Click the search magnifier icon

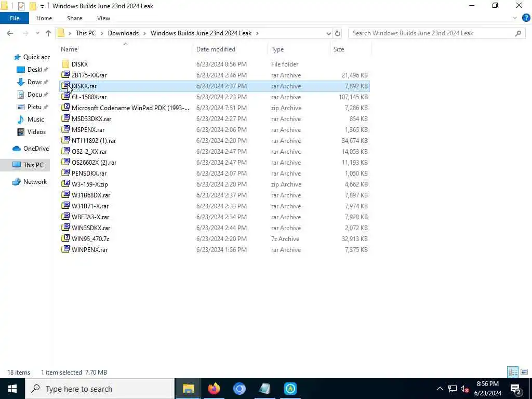click(x=518, y=33)
